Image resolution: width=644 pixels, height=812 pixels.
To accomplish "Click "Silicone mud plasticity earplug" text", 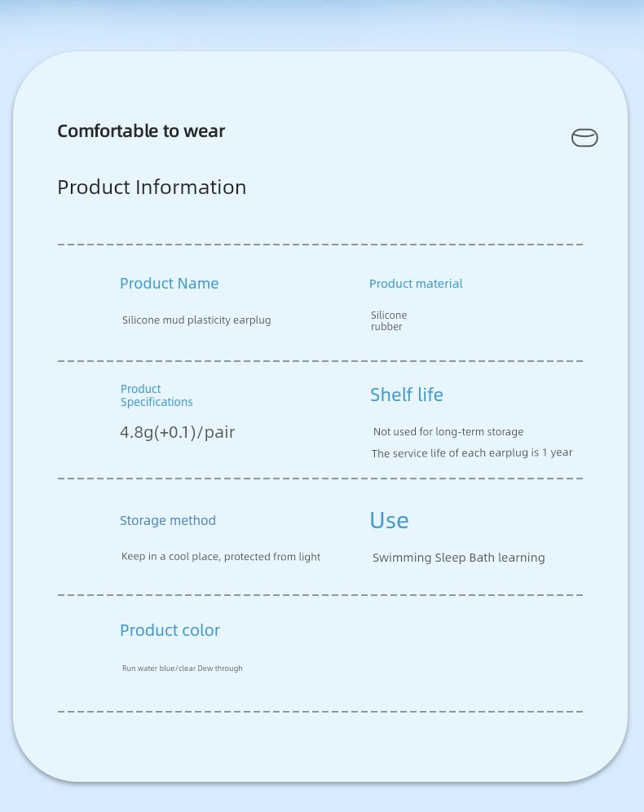I will [196, 320].
